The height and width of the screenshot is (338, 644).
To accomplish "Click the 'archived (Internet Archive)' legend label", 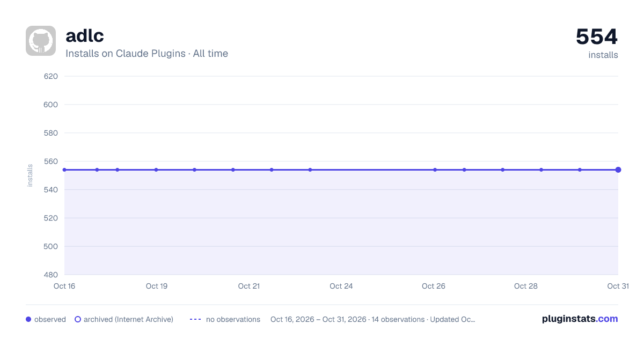I will click(128, 319).
